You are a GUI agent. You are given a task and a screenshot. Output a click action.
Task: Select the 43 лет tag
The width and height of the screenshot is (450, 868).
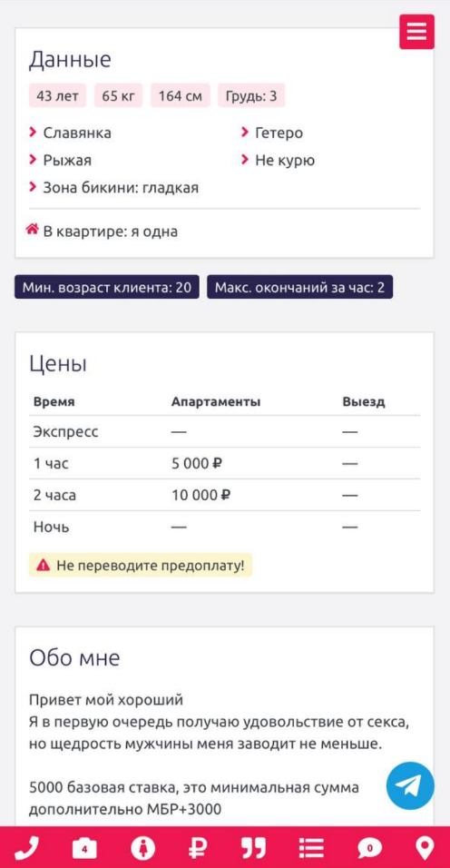(57, 95)
